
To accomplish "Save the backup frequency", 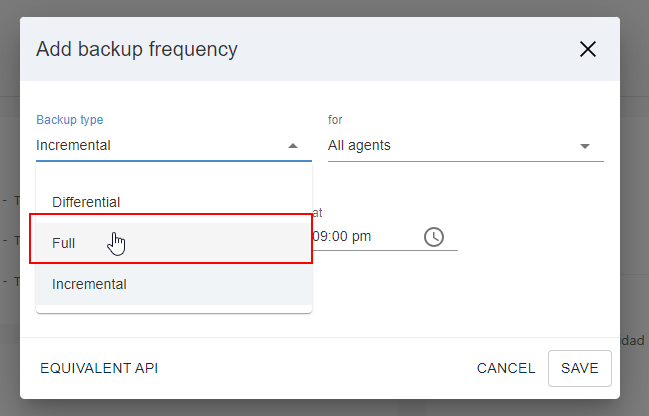I will (x=579, y=368).
